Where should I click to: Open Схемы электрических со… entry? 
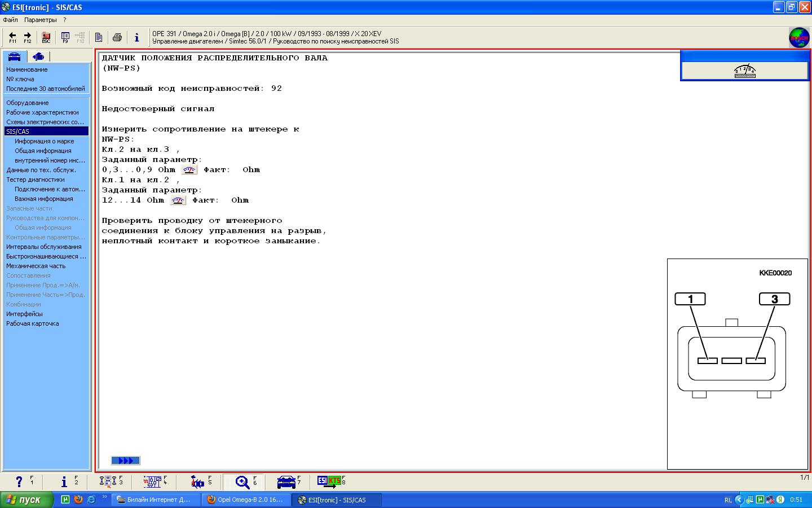click(x=46, y=122)
